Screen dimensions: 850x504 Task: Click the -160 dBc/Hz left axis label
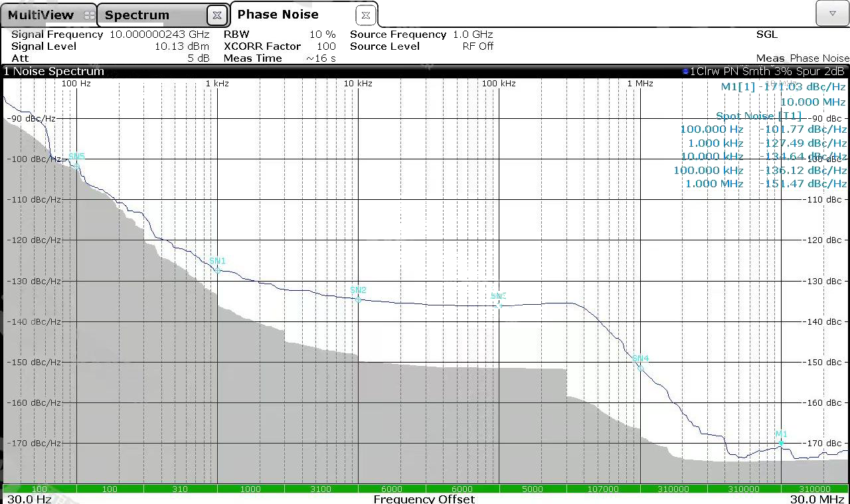(x=34, y=402)
